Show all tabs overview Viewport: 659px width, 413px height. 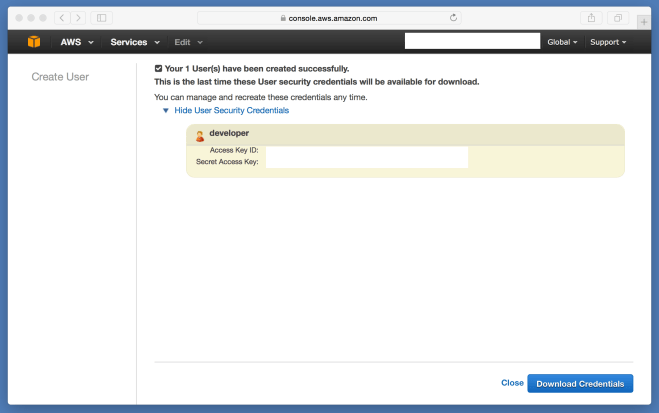coord(618,18)
